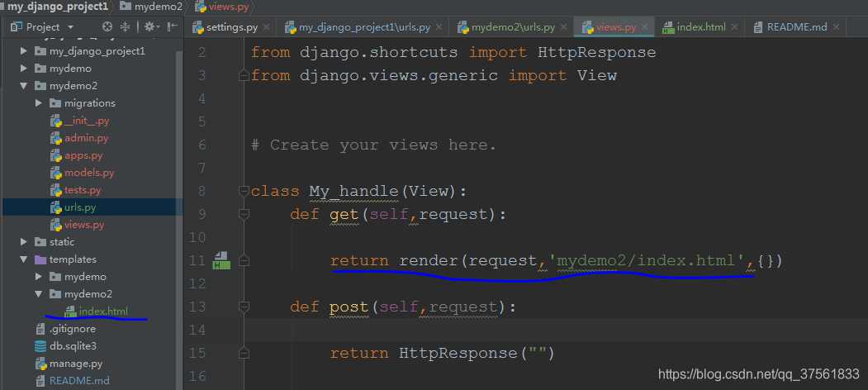868x390 pixels.
Task: Collapse the templates folder
Action: tap(24, 259)
